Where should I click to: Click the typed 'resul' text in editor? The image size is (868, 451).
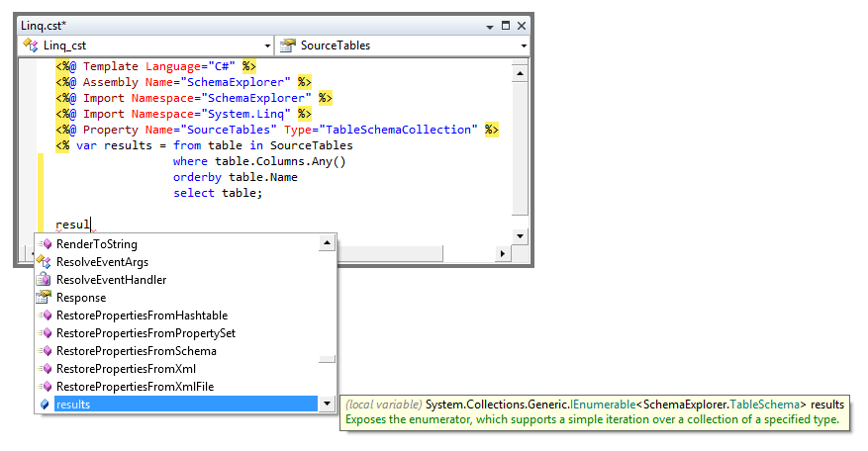click(x=72, y=225)
